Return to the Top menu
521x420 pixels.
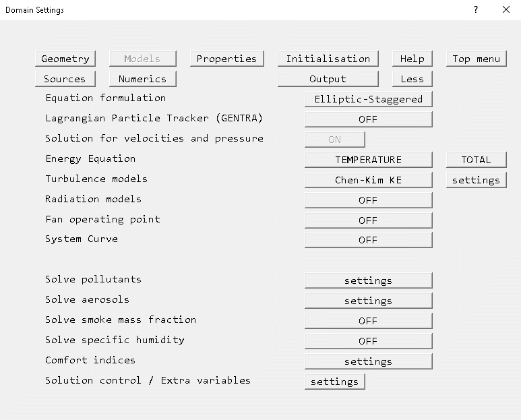coord(476,59)
